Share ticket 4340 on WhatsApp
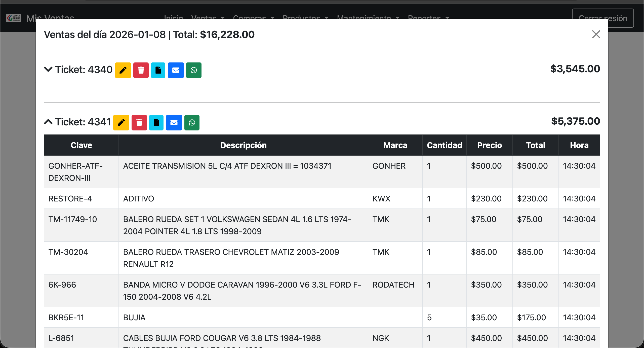The image size is (644, 348). click(194, 70)
